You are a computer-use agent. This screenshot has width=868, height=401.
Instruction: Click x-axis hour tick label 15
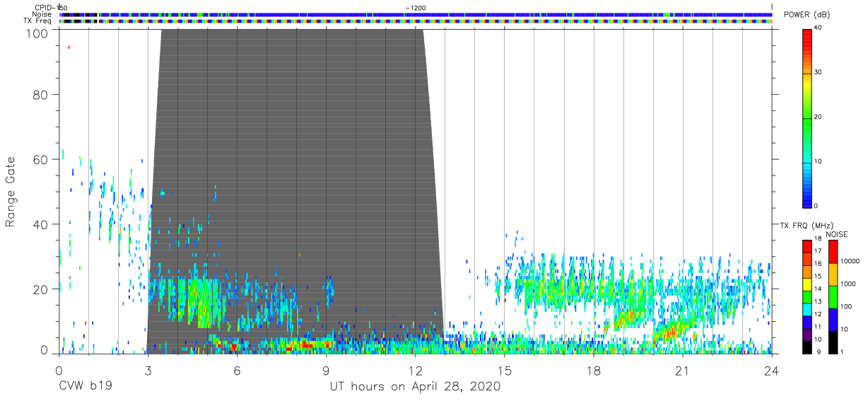pyautogui.click(x=505, y=370)
